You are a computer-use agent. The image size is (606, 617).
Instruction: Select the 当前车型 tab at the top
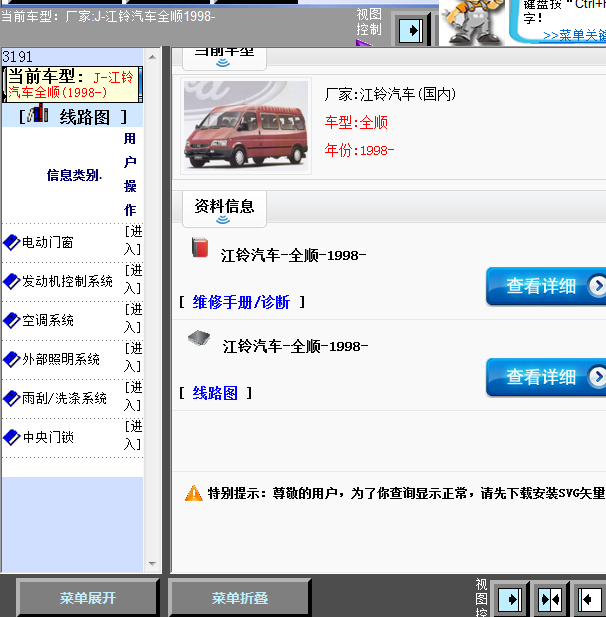[x=224, y=58]
